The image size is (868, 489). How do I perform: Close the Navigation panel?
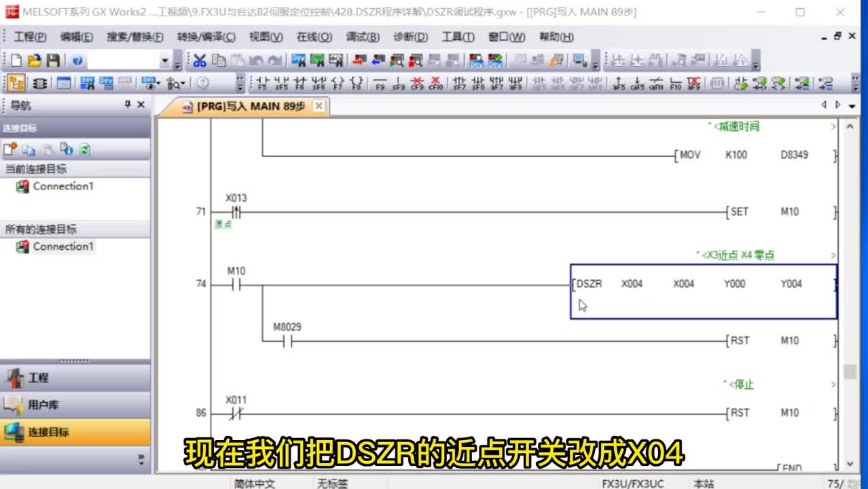click(x=141, y=105)
